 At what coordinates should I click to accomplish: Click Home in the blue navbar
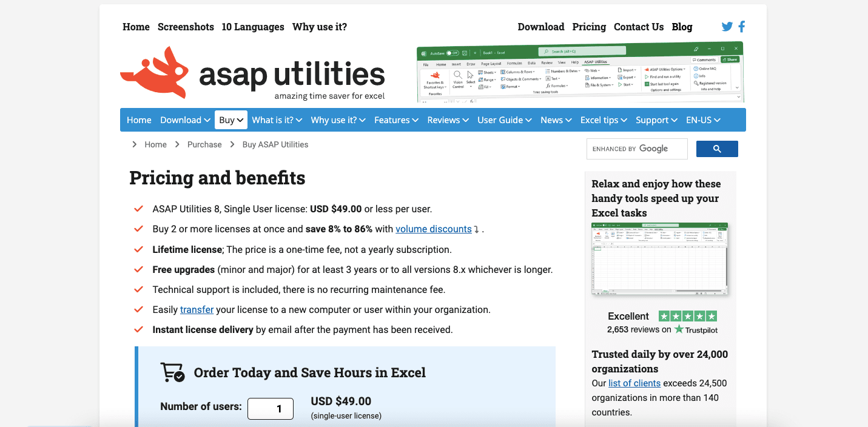tap(139, 120)
